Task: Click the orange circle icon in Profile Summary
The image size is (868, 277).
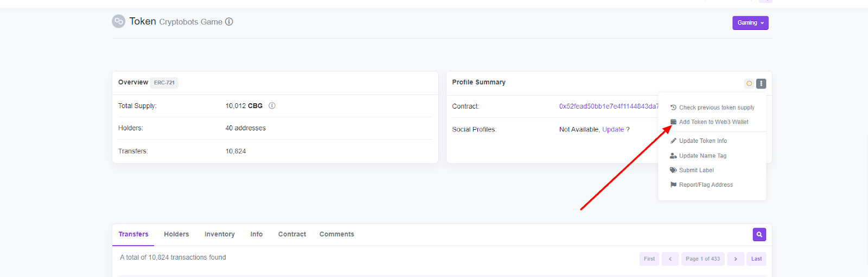Action: click(x=749, y=84)
